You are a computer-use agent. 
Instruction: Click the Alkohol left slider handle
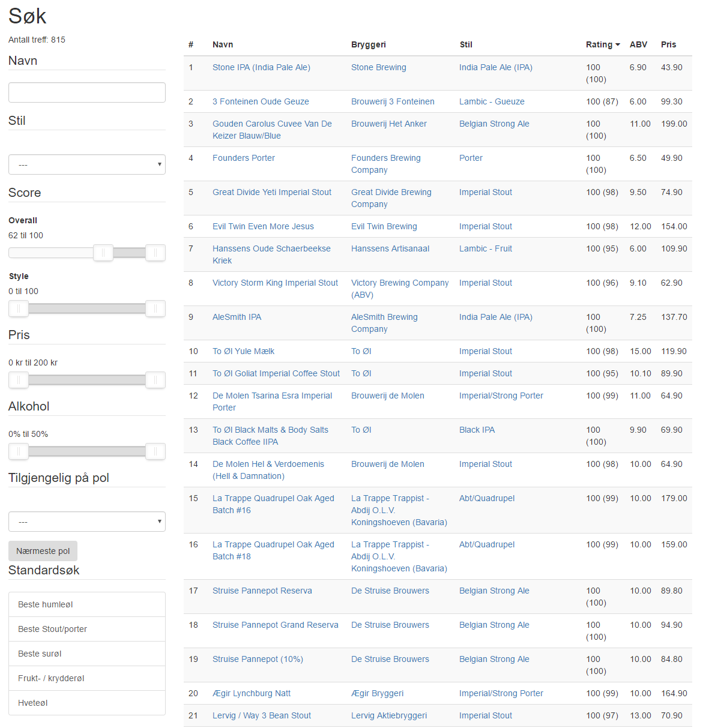pyautogui.click(x=19, y=451)
